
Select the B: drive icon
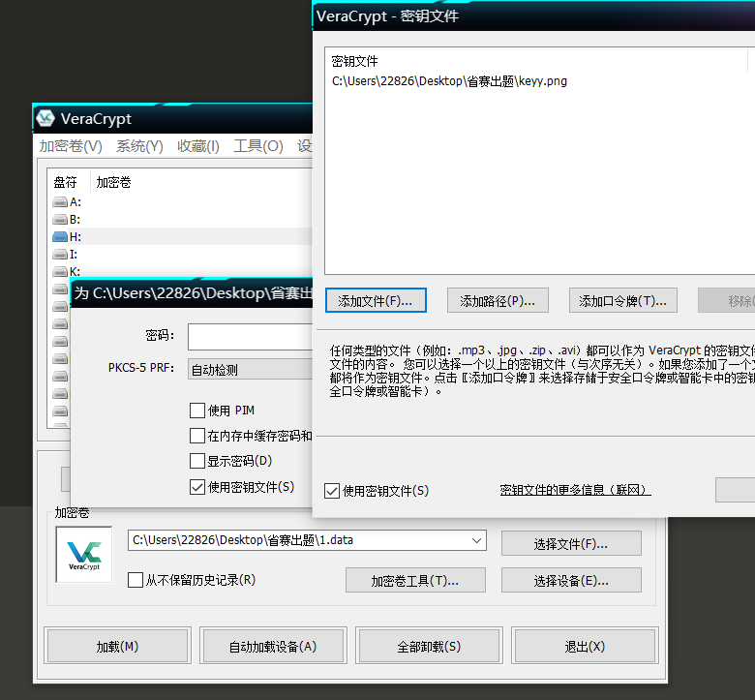(x=60, y=220)
